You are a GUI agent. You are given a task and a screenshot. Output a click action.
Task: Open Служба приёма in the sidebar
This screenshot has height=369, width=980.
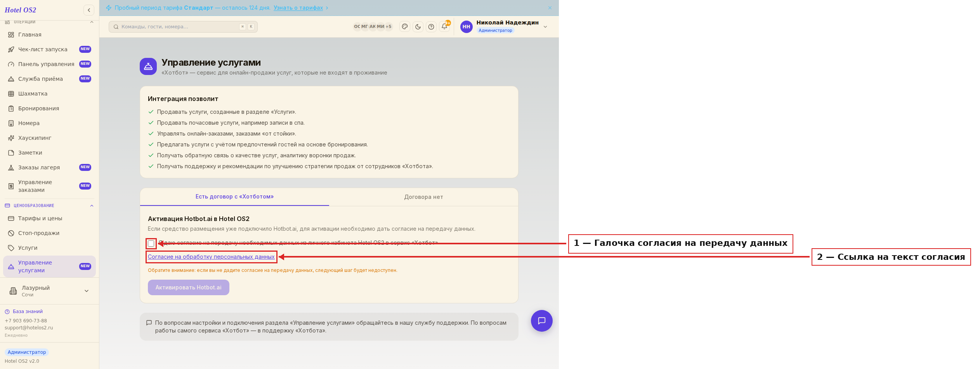[49, 79]
